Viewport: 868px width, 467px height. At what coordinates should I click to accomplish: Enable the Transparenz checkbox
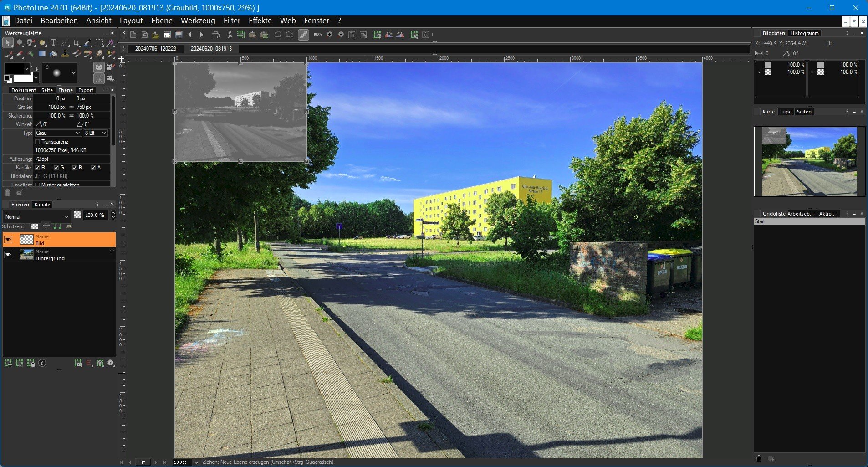coord(38,142)
